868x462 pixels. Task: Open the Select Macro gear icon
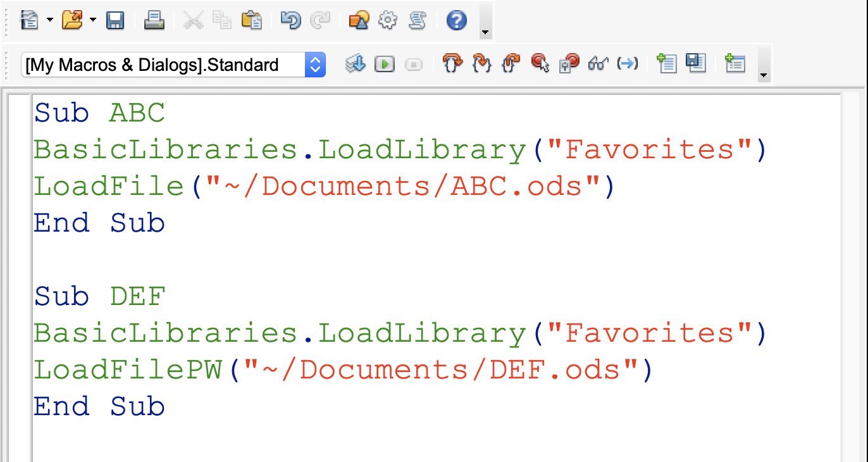click(387, 21)
